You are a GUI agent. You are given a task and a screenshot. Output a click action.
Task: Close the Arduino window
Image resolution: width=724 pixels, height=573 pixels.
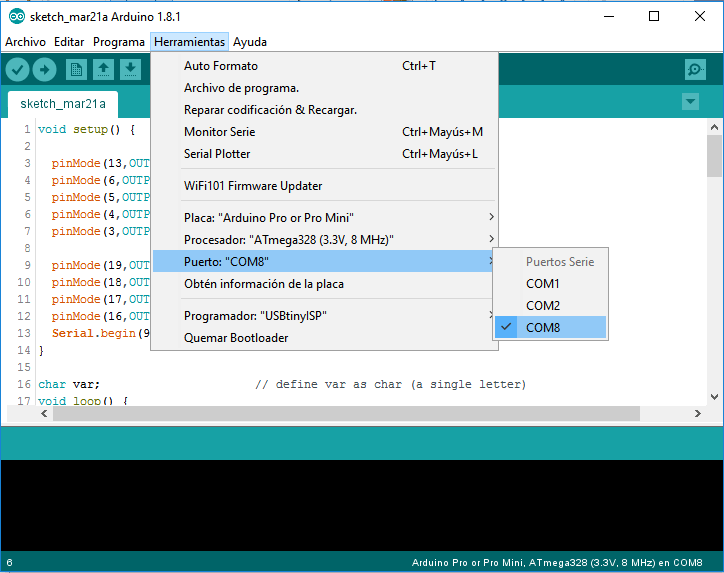[700, 17]
